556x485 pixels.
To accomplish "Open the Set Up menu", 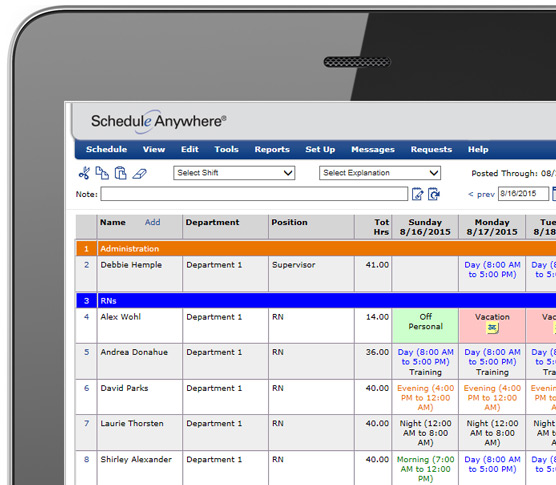I will point(320,149).
